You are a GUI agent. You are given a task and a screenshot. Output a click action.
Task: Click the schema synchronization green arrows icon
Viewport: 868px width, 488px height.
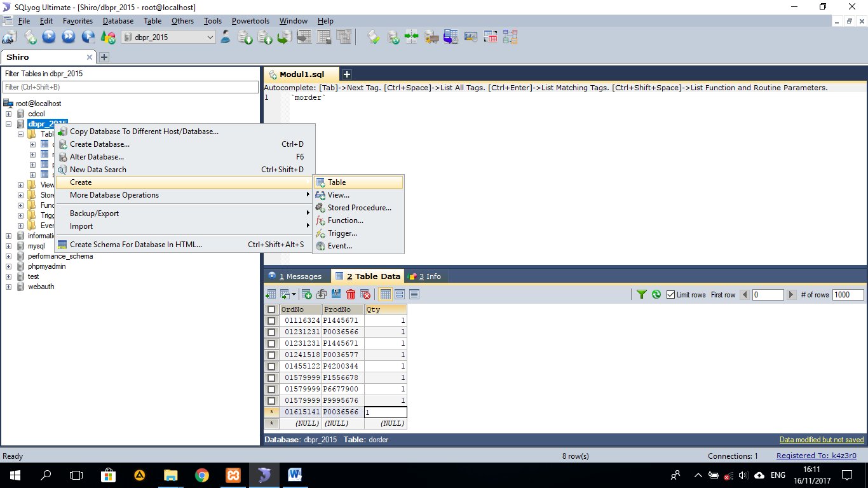pyautogui.click(x=412, y=37)
